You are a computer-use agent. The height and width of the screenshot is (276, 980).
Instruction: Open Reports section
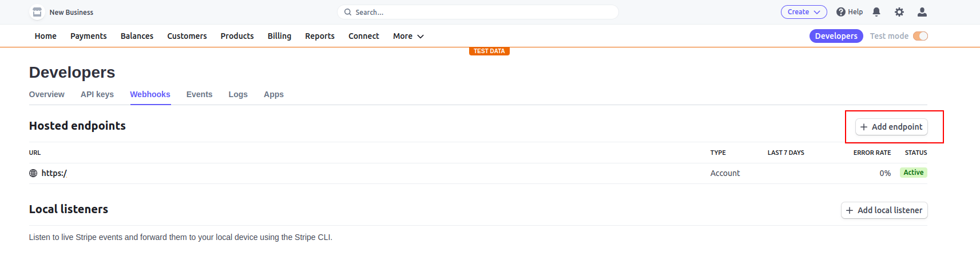pyautogui.click(x=320, y=36)
